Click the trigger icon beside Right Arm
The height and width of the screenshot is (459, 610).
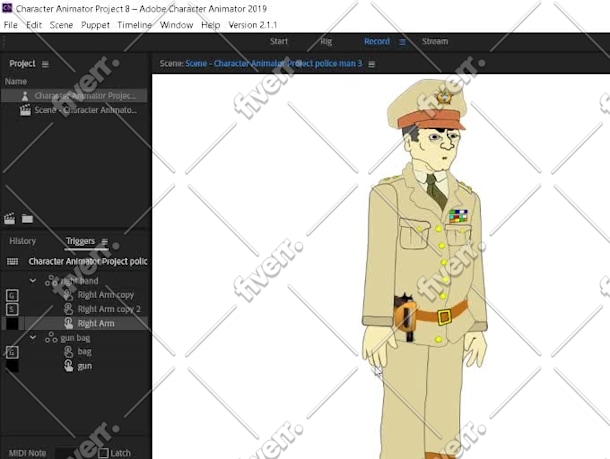(68, 323)
